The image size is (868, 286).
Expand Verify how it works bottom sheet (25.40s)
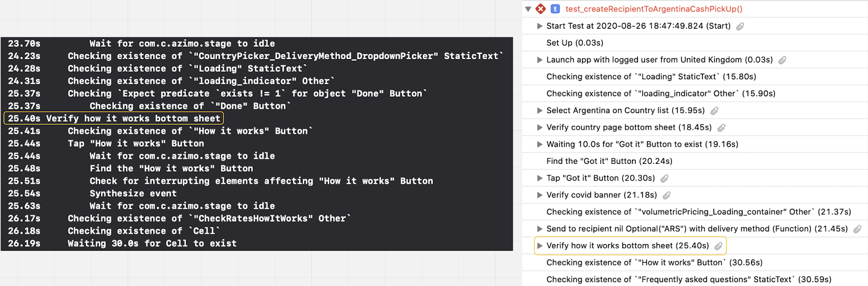pos(539,246)
